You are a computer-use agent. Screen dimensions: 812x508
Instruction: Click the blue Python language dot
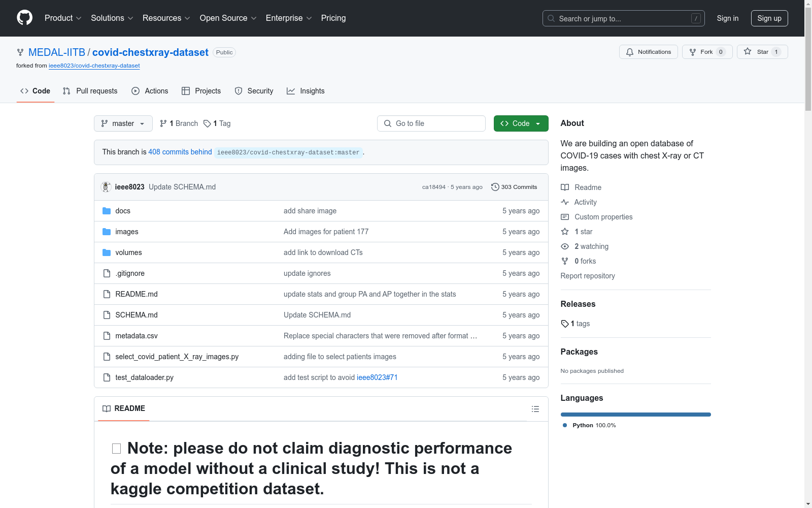pyautogui.click(x=565, y=425)
